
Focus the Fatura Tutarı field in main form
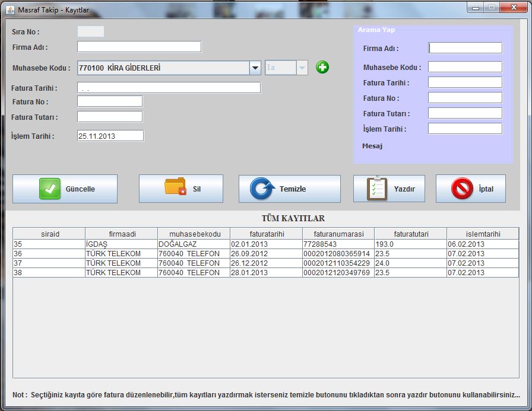110,117
